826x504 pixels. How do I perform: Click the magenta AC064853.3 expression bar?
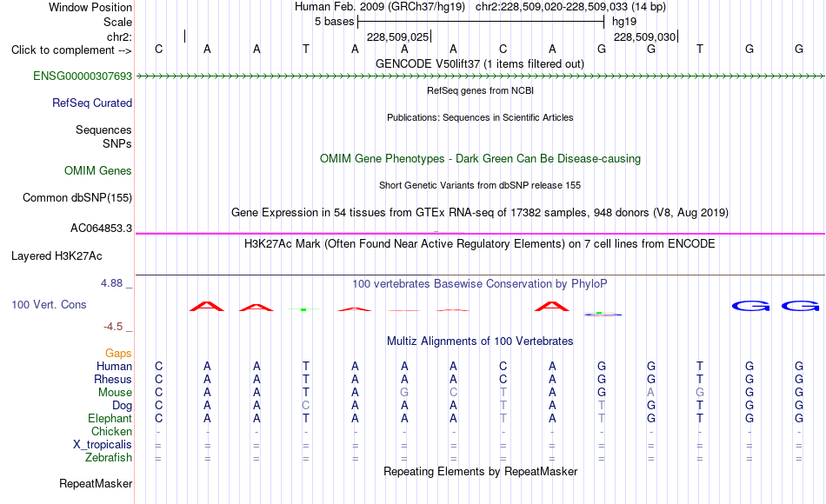coord(480,233)
